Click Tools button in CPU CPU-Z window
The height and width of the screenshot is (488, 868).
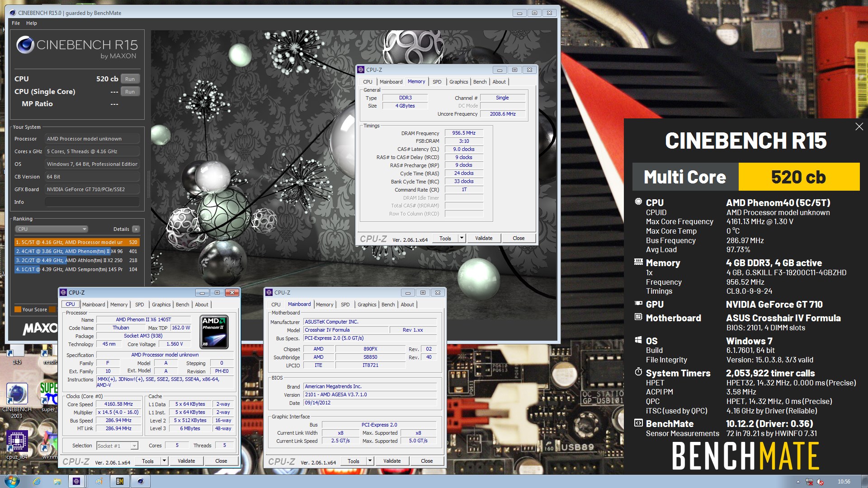[x=148, y=461]
